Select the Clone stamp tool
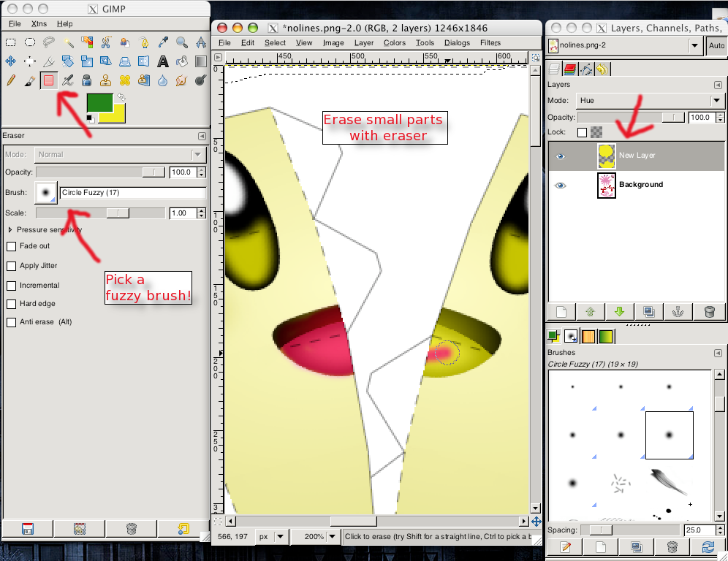Viewport: 728px width, 561px height. coord(106,80)
